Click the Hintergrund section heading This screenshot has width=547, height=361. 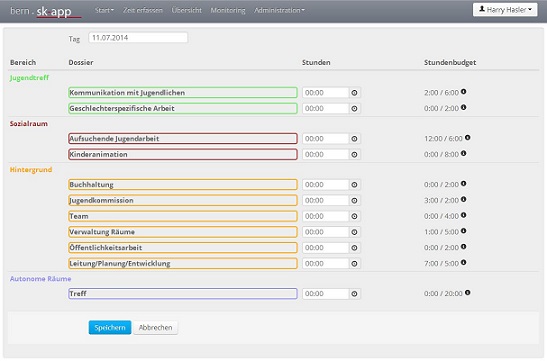click(31, 170)
